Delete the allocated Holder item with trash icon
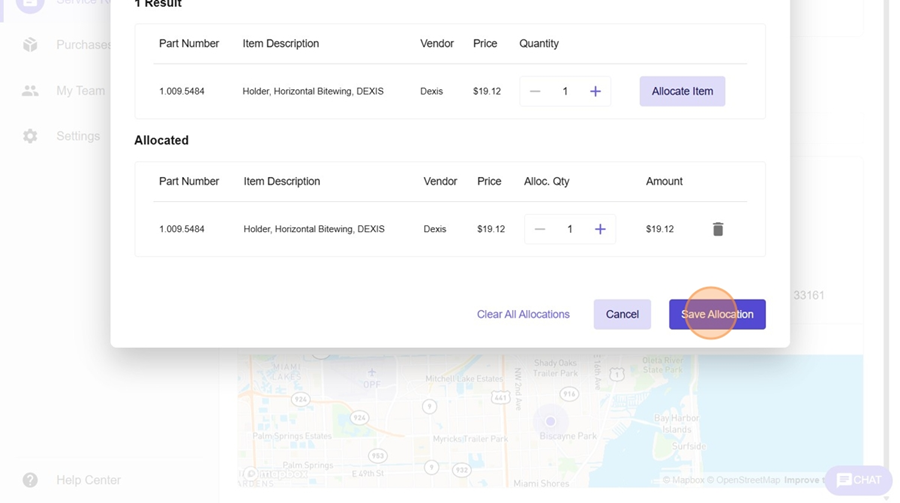The height and width of the screenshot is (503, 900). coord(717,229)
